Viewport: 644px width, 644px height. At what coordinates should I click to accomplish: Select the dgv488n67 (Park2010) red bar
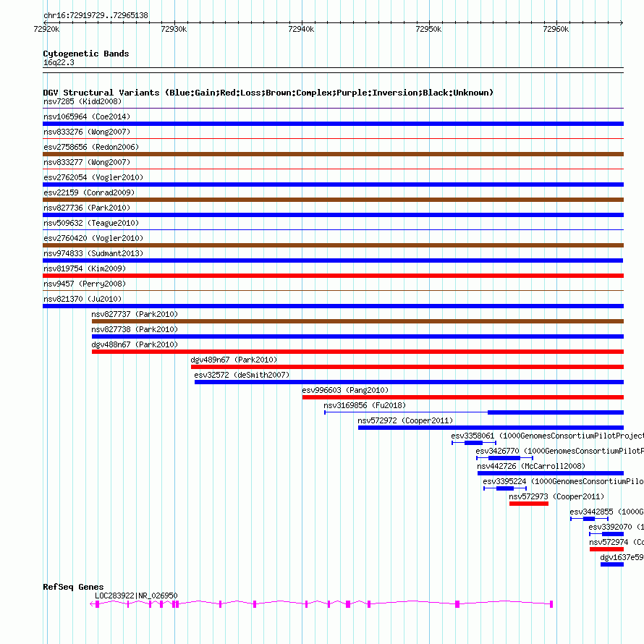pos(357,352)
